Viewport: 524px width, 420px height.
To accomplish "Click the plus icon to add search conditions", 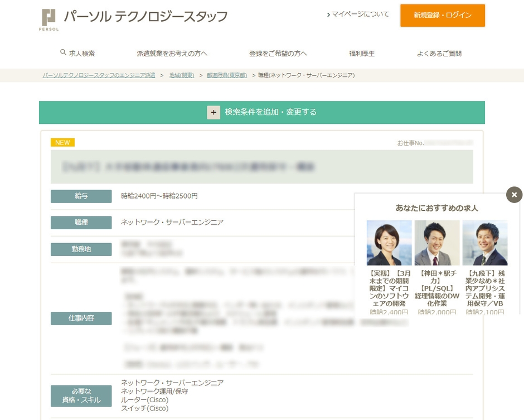I will point(214,112).
